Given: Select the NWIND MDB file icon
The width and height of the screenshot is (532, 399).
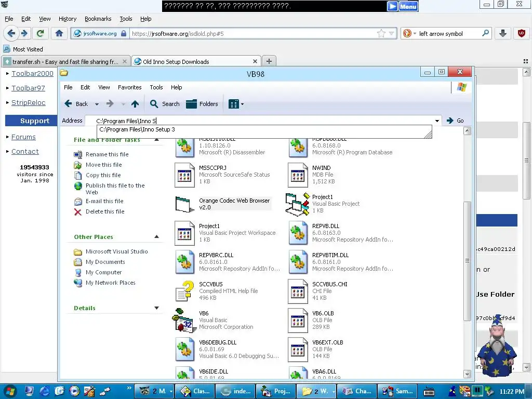Looking at the screenshot, I should tap(298, 175).
